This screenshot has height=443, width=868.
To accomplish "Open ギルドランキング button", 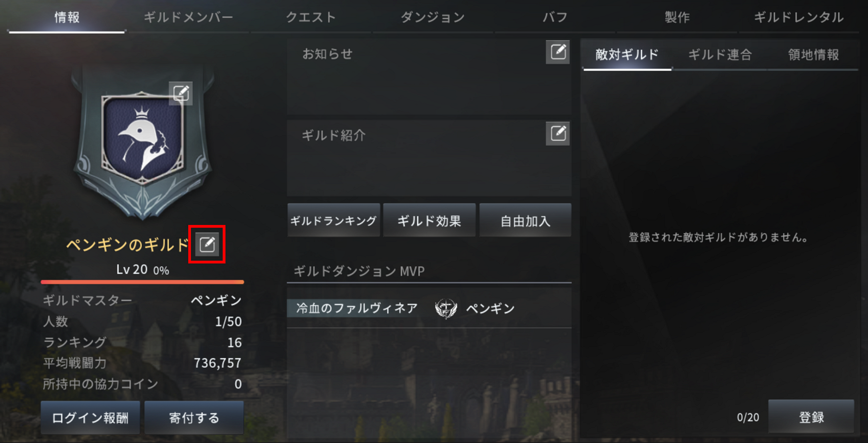I will (x=334, y=221).
